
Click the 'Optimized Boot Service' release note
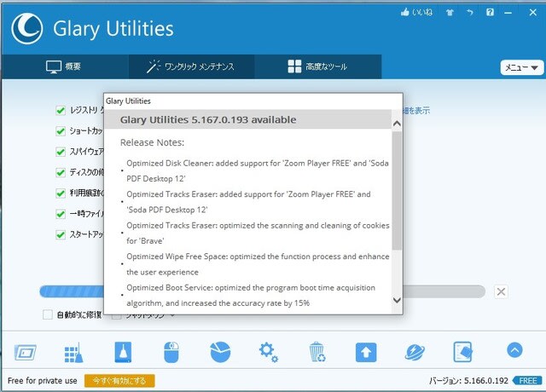coord(251,296)
